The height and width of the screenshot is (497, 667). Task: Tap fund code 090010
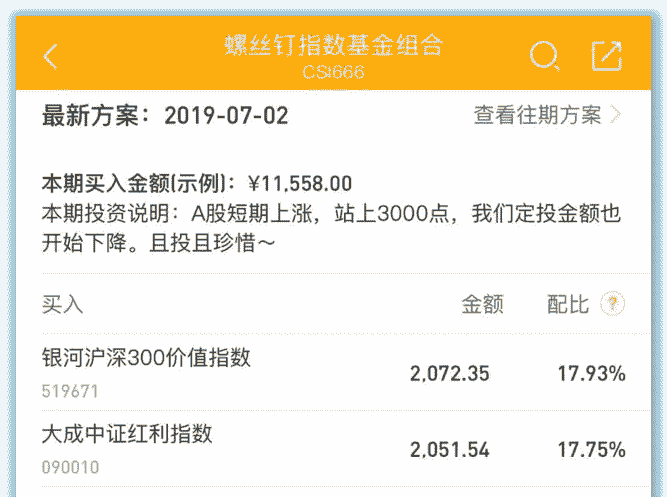click(x=70, y=467)
